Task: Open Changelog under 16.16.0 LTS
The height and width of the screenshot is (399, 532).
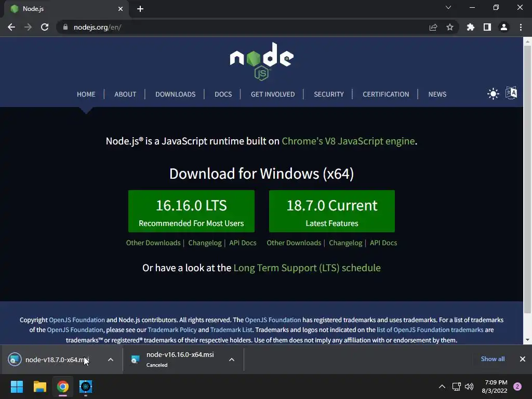Action: (205, 243)
